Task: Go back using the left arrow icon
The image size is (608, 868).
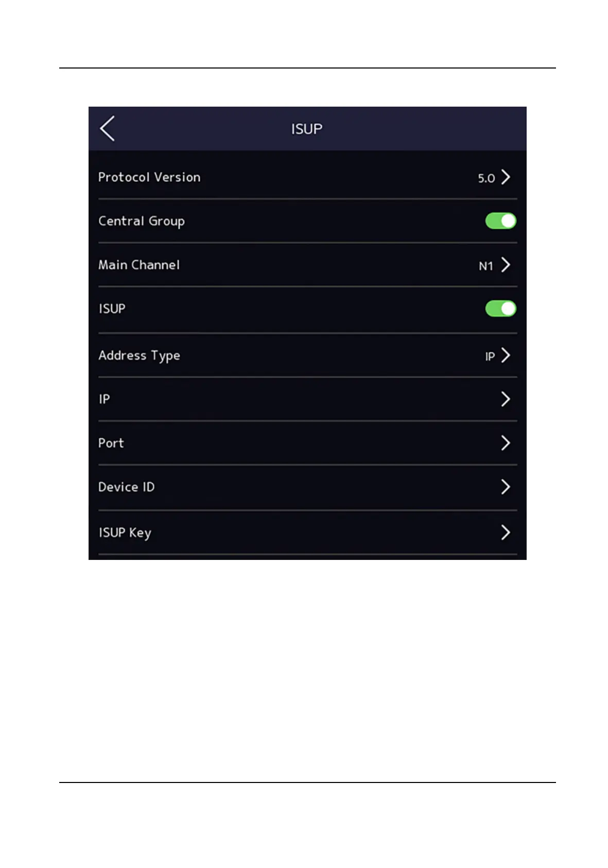Action: coord(107,128)
